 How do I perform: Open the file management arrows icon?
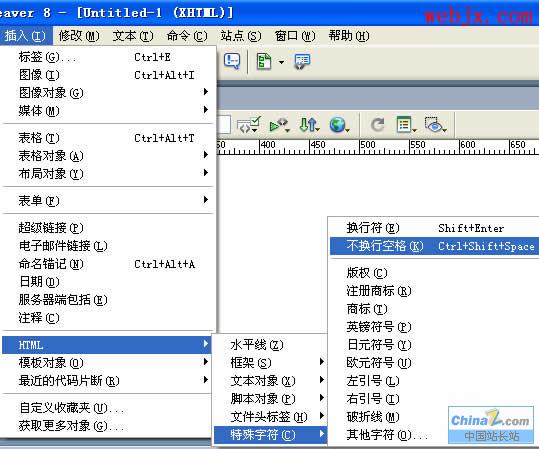pos(309,125)
